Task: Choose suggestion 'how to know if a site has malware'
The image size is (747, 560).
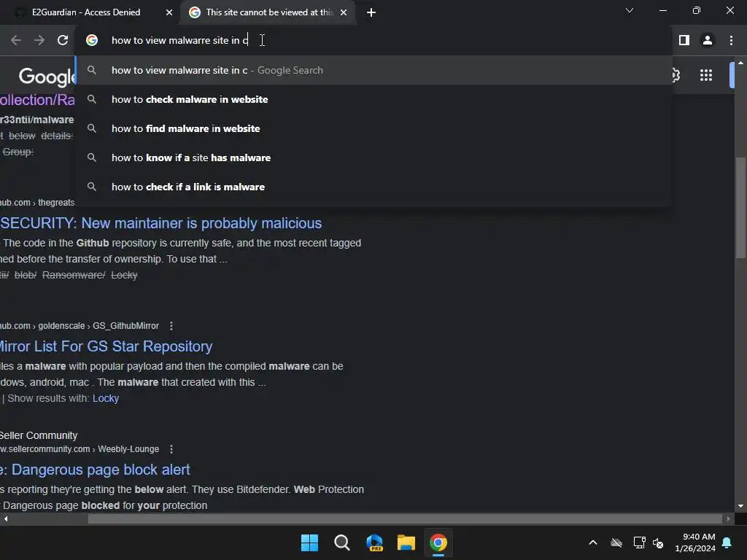Action: 374,157
